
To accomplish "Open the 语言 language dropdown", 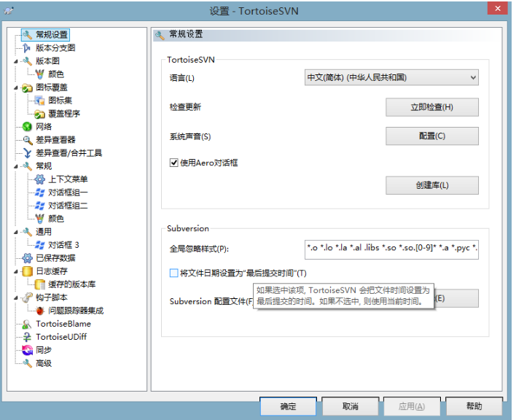I will [x=391, y=78].
